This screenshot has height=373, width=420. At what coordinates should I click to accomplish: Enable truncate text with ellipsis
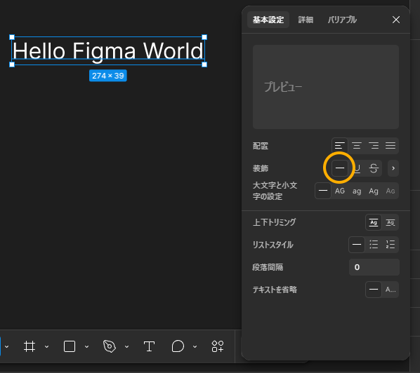coord(390,289)
